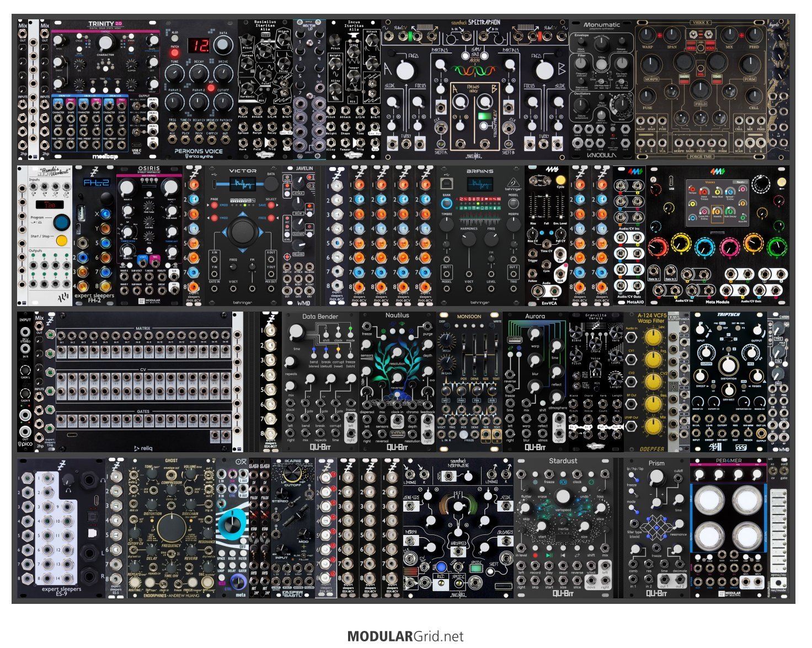Viewport: 812px width, 648px height.
Task: Click the time knob on Data Bender
Action: pyautogui.click(x=296, y=331)
